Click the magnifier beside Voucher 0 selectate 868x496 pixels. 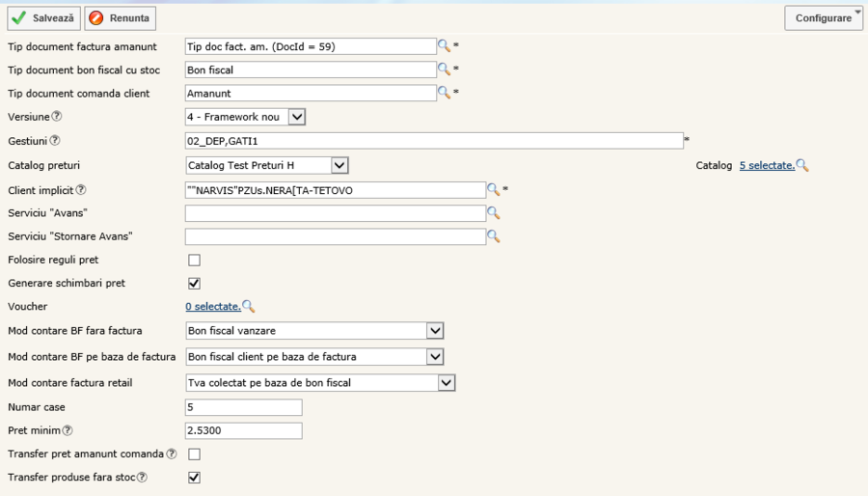249,307
